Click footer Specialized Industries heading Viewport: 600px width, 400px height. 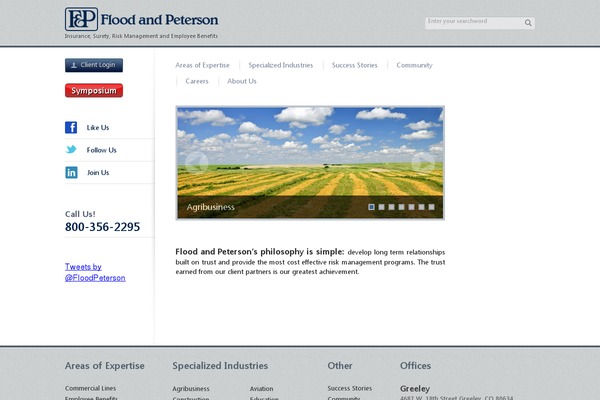(220, 366)
